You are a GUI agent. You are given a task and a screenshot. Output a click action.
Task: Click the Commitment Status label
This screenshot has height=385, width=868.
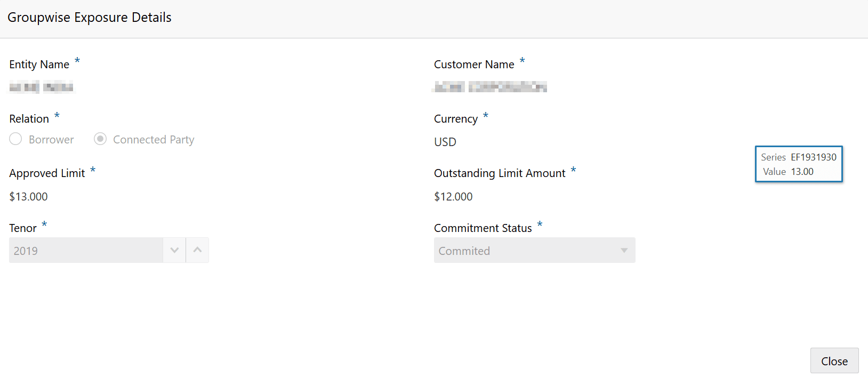coord(483,228)
